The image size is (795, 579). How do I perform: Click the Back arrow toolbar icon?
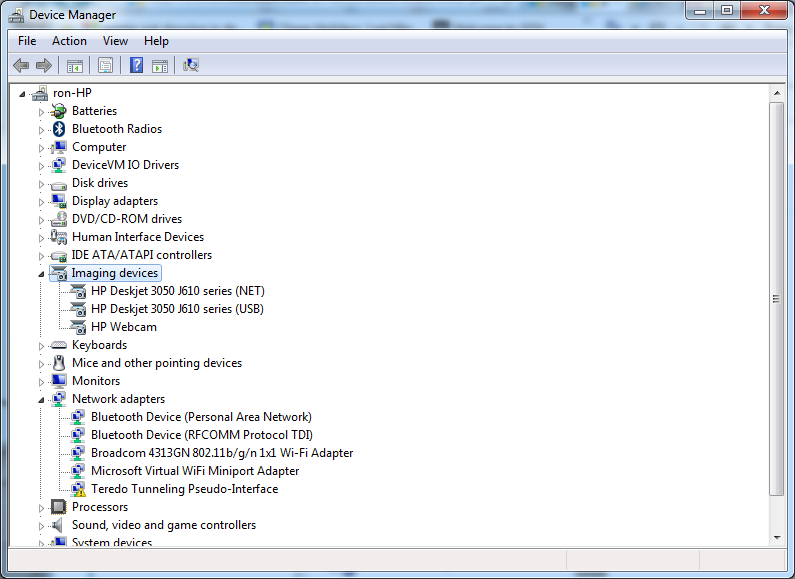pos(21,65)
